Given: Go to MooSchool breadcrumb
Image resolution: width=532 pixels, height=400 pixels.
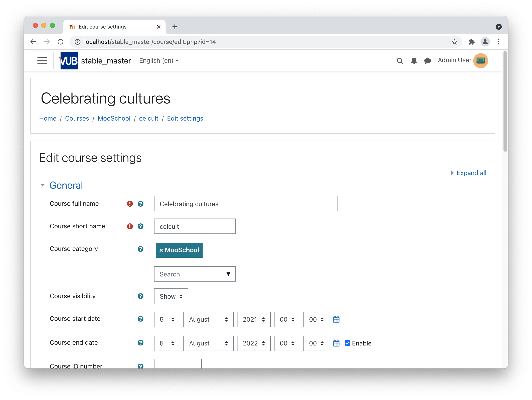Looking at the screenshot, I should (x=114, y=118).
